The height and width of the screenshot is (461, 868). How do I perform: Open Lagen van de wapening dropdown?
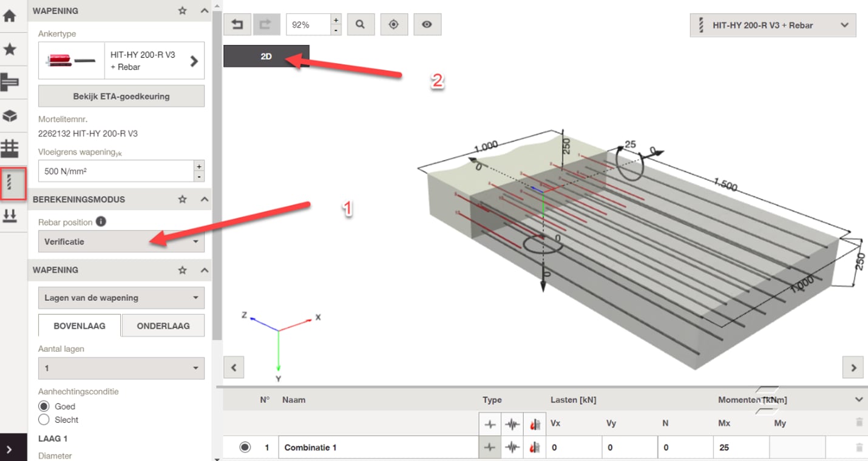121,298
